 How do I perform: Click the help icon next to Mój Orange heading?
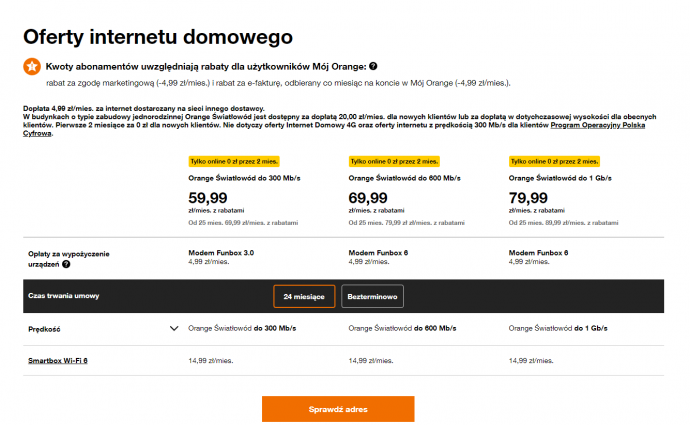tap(373, 66)
